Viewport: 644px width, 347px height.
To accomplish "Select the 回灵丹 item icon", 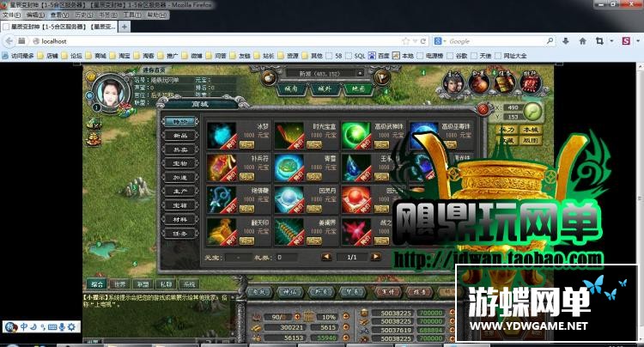I will coord(289,199).
